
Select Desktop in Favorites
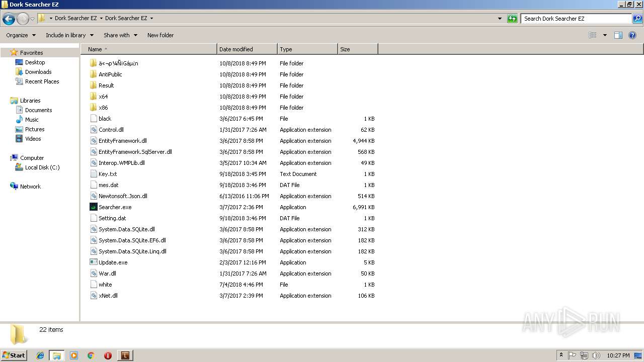[x=35, y=62]
